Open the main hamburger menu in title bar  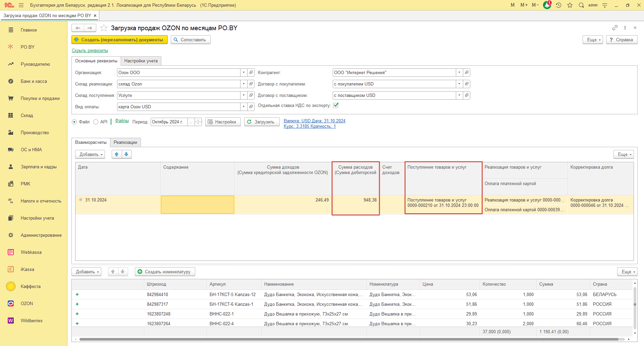click(x=21, y=5)
